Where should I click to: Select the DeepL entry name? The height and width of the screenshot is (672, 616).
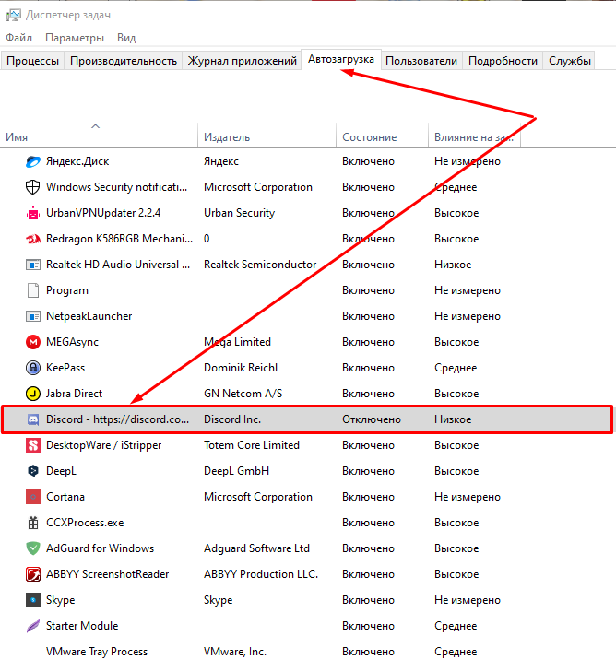pyautogui.click(x=61, y=471)
